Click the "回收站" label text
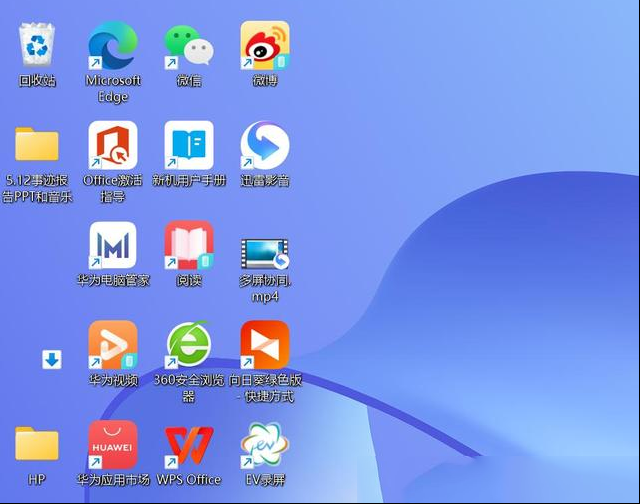 coord(37,80)
